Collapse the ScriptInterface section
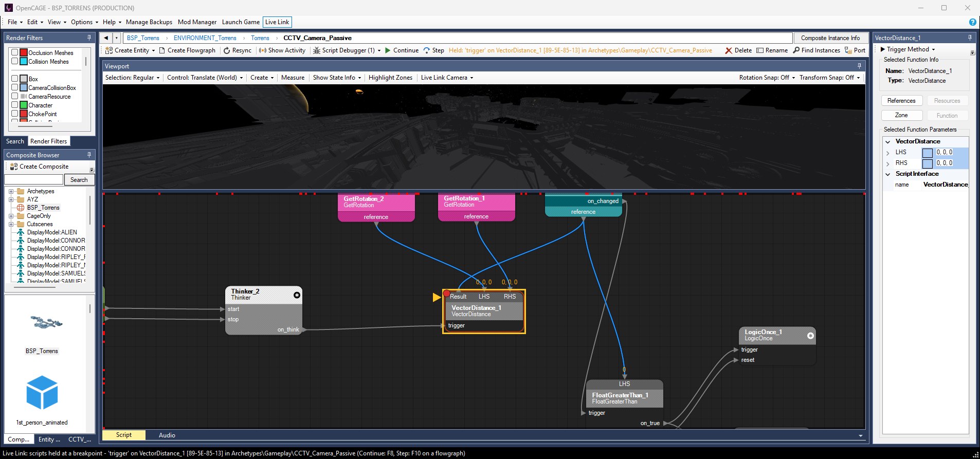 (x=888, y=174)
